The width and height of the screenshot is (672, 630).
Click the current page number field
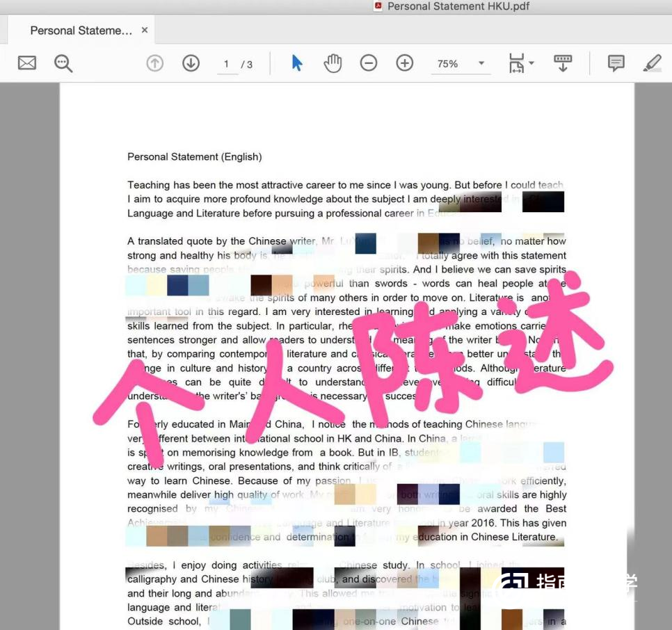227,64
